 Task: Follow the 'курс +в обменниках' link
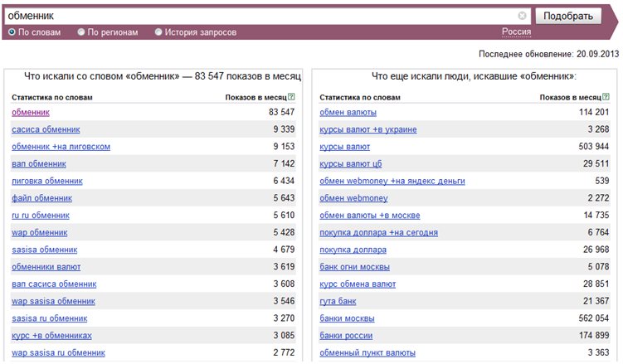coord(51,336)
